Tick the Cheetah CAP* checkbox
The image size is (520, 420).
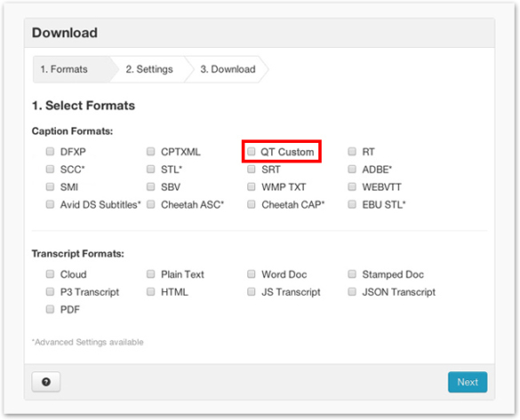[252, 204]
